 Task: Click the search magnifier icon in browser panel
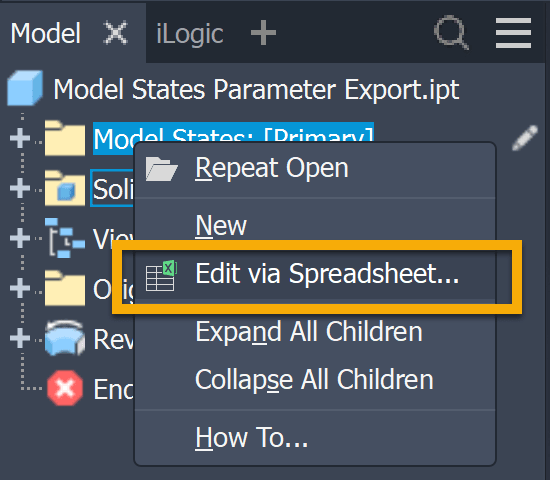(x=451, y=32)
